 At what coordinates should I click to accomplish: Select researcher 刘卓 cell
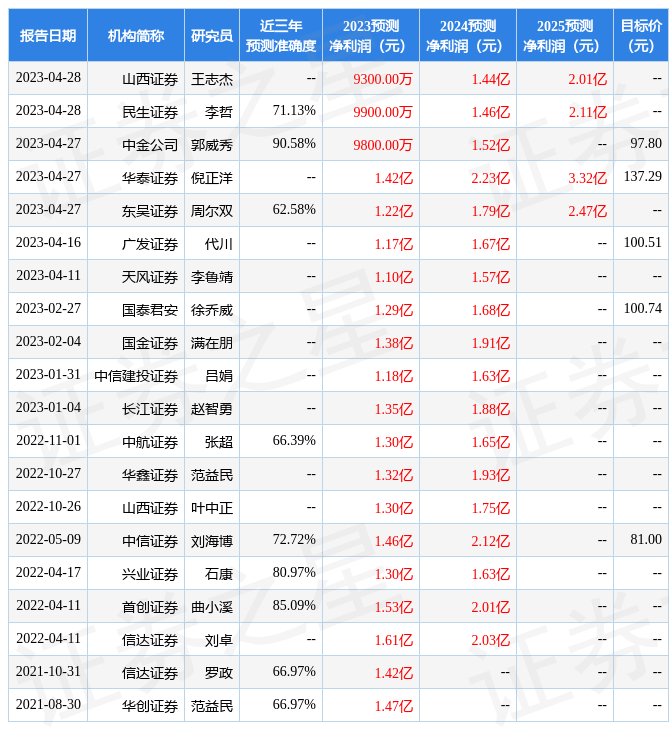pos(212,641)
